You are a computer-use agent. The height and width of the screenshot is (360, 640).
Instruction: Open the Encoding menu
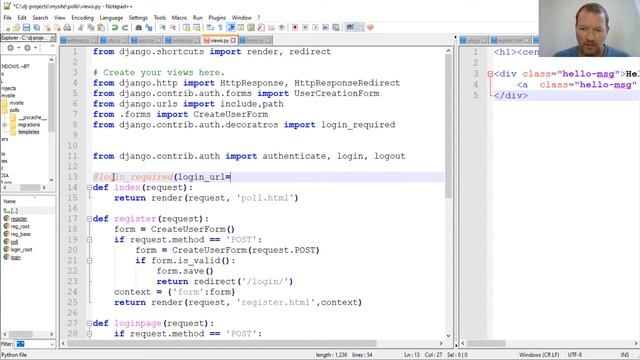pyautogui.click(x=82, y=18)
